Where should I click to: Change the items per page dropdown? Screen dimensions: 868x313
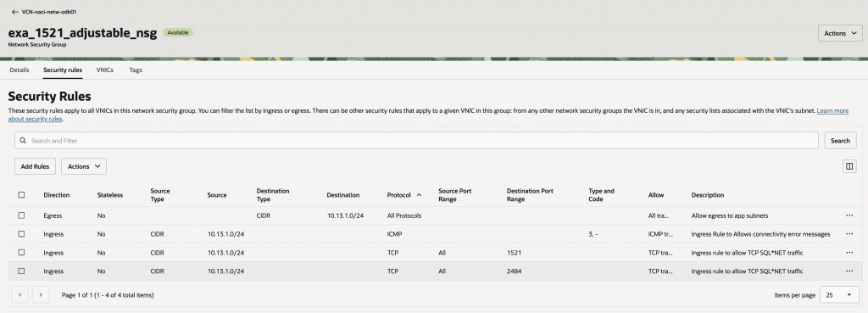[x=839, y=295]
